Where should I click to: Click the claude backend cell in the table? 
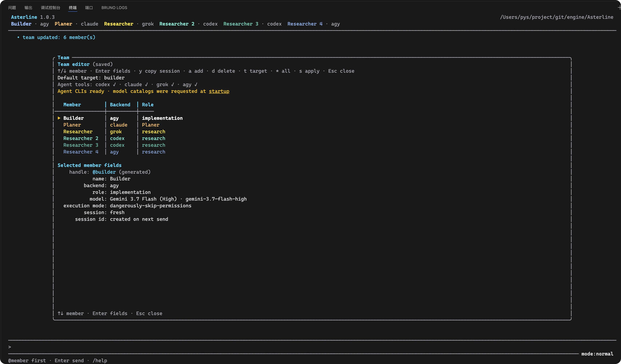119,125
